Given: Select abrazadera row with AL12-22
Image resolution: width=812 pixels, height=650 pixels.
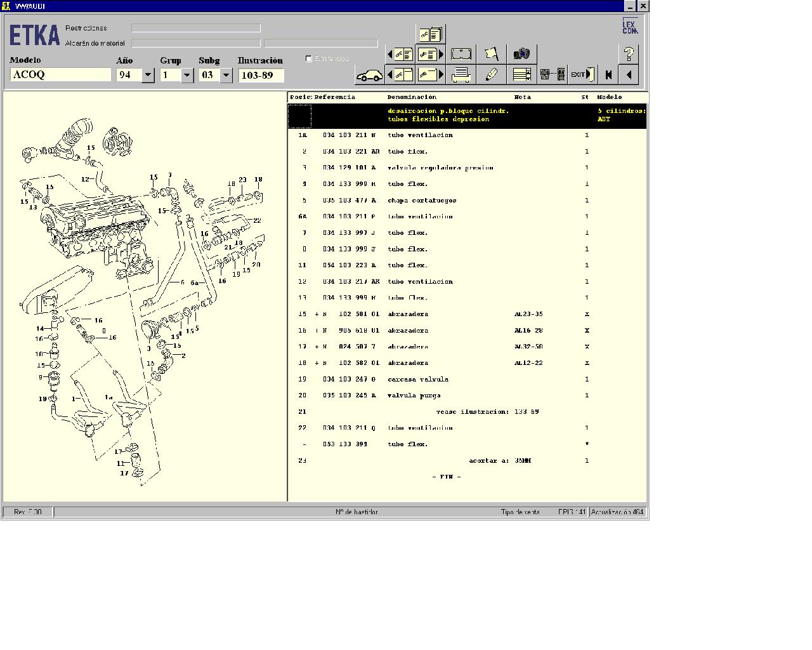Looking at the screenshot, I should [x=468, y=363].
